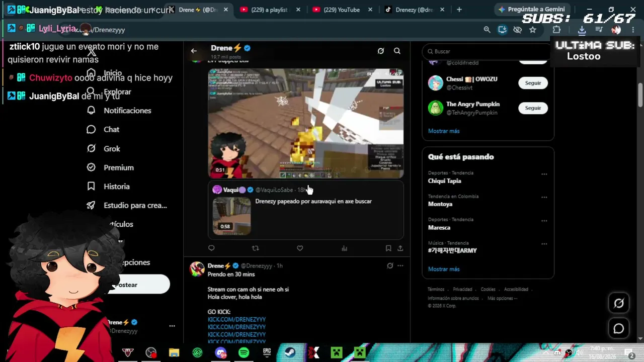Open the Chrome three-dot menu
Screen dimensions: 644x362
pyautogui.click(x=633, y=30)
